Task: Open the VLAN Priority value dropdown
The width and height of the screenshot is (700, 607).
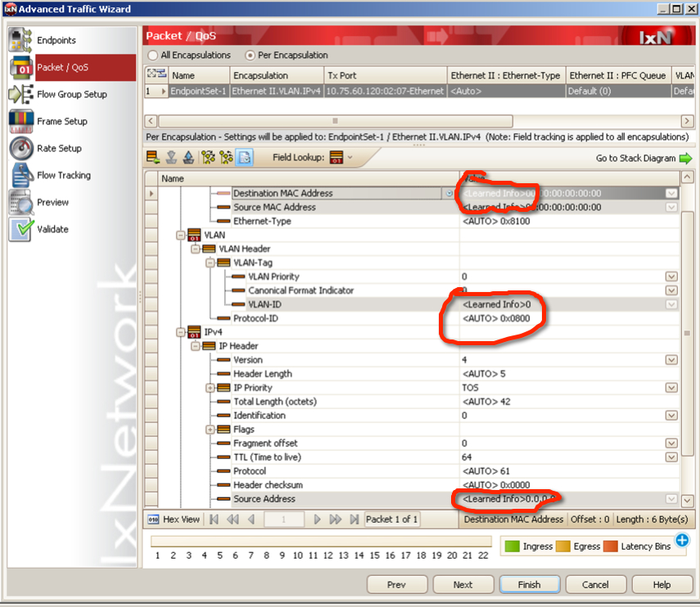Action: [x=671, y=277]
